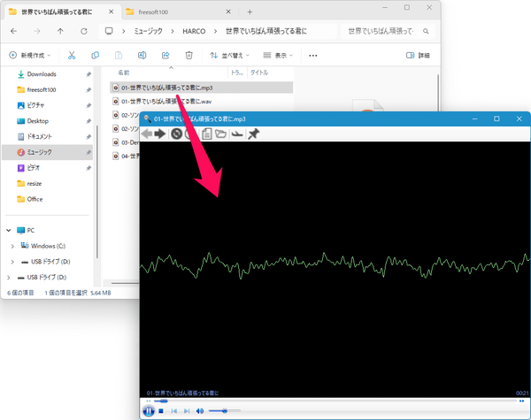
Task: Expand chevron after HARCO in breadcrumb
Action: 215,31
